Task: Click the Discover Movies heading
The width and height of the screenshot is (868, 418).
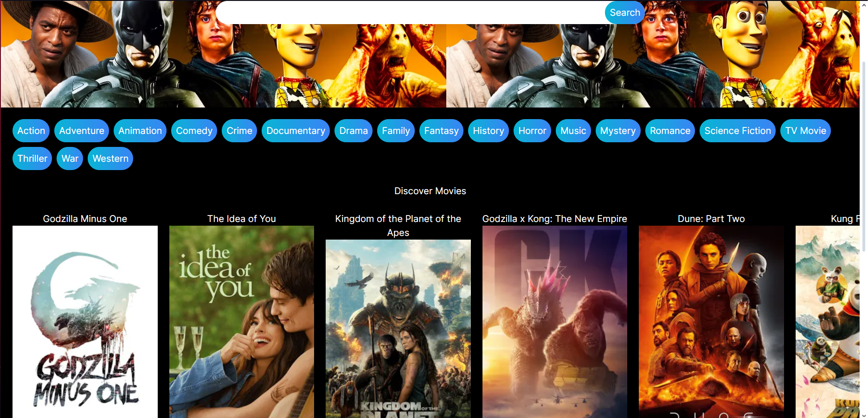Action: coord(430,191)
